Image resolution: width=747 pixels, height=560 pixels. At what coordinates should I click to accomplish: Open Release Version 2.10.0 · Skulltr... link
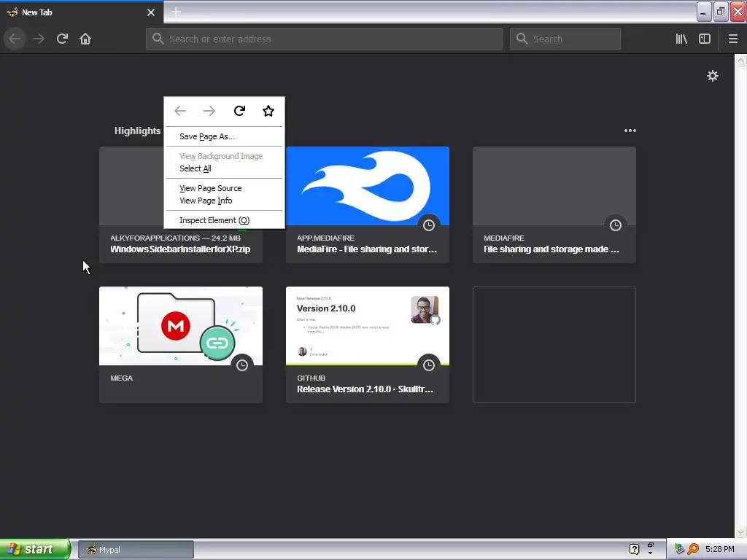365,389
